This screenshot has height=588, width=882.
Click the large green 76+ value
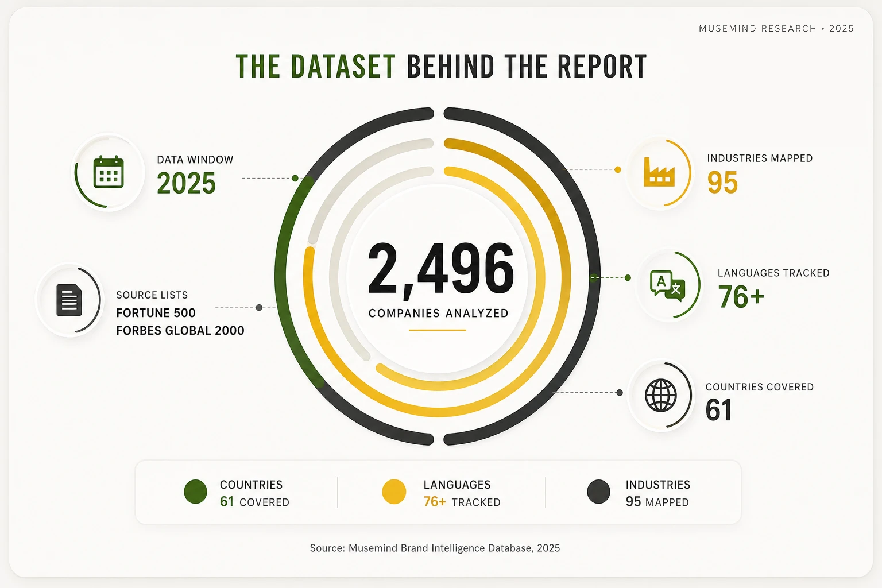[x=741, y=297]
